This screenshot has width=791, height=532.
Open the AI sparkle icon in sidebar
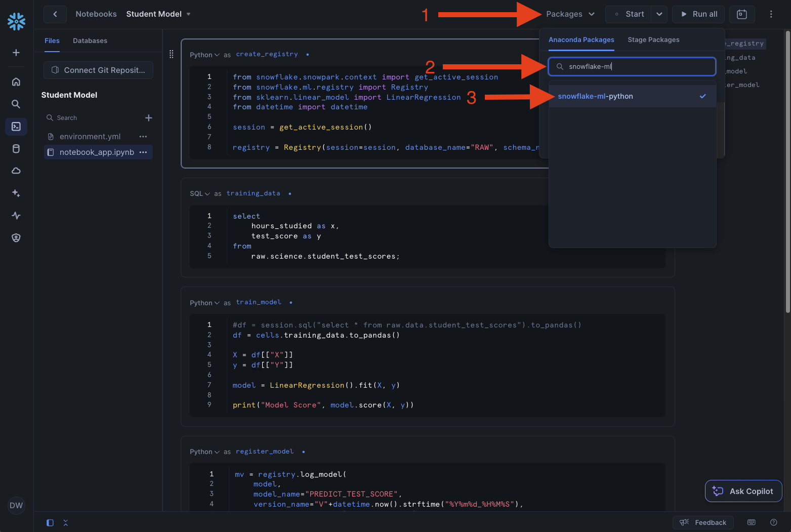[16, 193]
